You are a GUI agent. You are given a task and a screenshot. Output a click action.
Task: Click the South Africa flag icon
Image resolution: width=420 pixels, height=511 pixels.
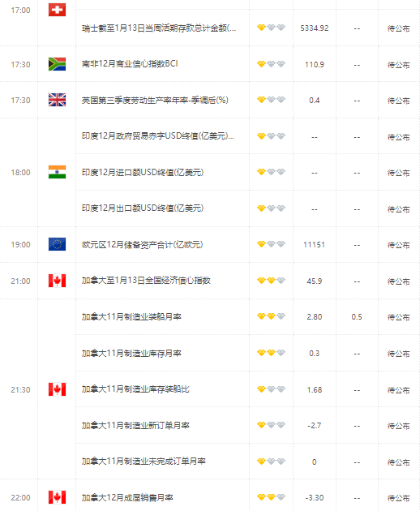57,64
